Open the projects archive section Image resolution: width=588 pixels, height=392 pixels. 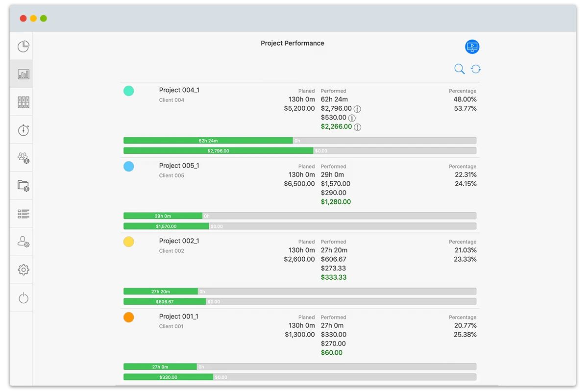click(23, 102)
